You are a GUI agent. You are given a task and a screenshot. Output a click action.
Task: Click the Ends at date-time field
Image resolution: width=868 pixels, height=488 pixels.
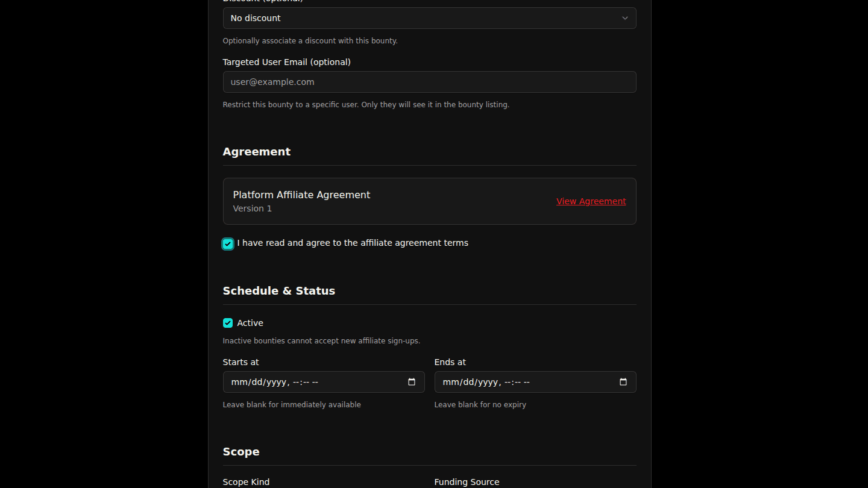(535, 382)
